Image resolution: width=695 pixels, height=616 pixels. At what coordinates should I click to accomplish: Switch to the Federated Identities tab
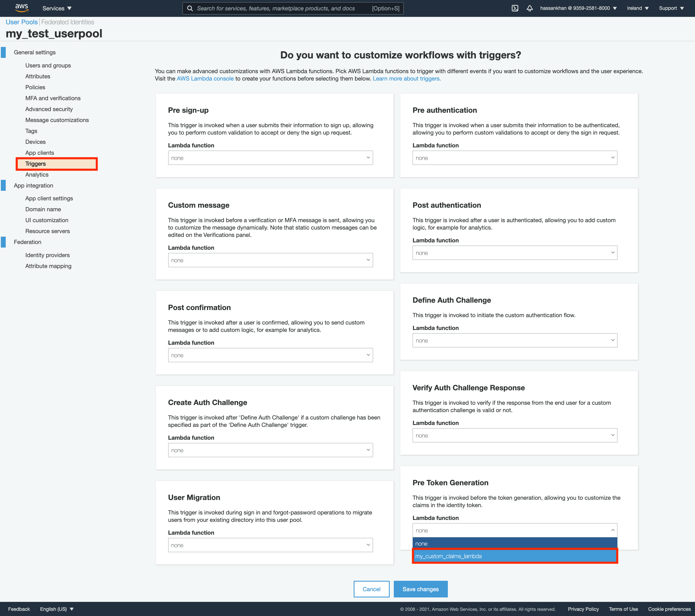coord(68,22)
